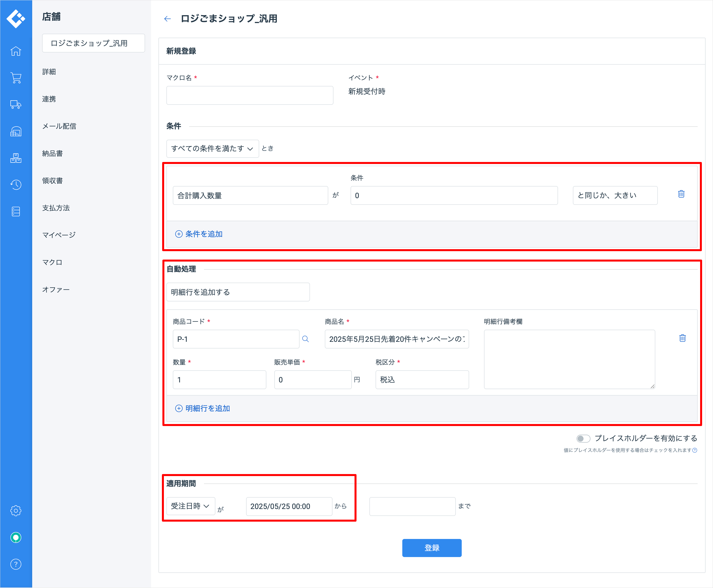Open the warehouse icon in sidebar
Image resolution: width=713 pixels, height=588 pixels.
click(16, 131)
